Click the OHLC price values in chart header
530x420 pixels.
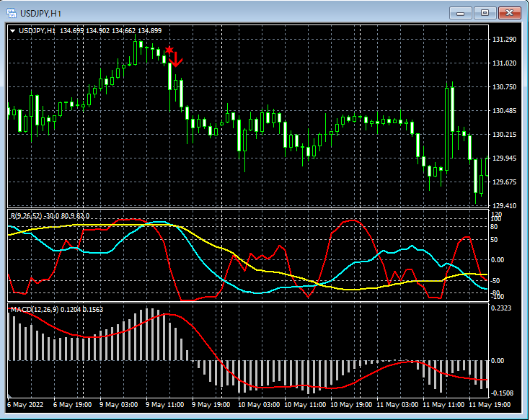click(x=110, y=30)
